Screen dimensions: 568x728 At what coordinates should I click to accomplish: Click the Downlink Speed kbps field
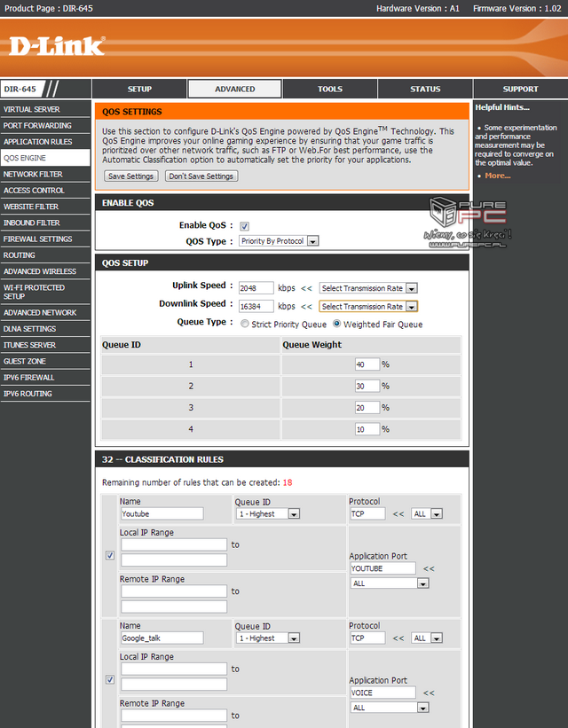[256, 306]
